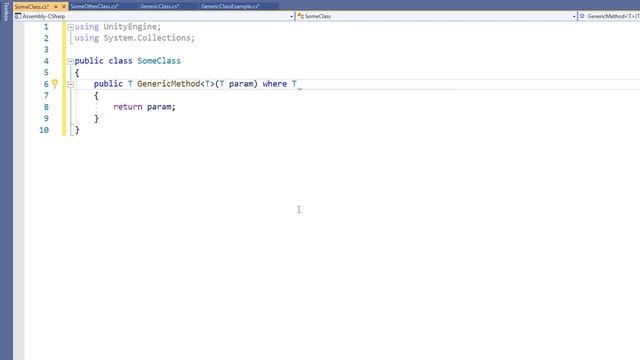This screenshot has width=640, height=360.
Task: Click 'return' keyword on line 8
Action: (x=128, y=107)
